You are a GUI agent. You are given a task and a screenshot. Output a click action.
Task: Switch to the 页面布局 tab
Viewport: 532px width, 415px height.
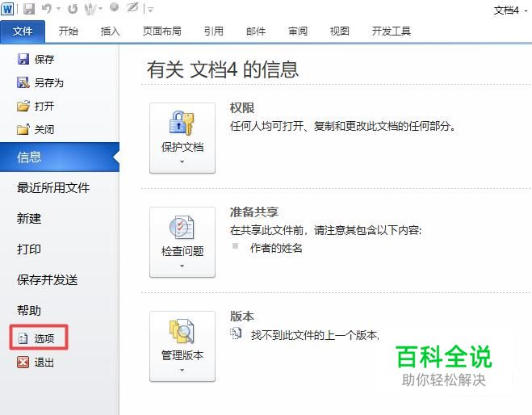coord(161,31)
